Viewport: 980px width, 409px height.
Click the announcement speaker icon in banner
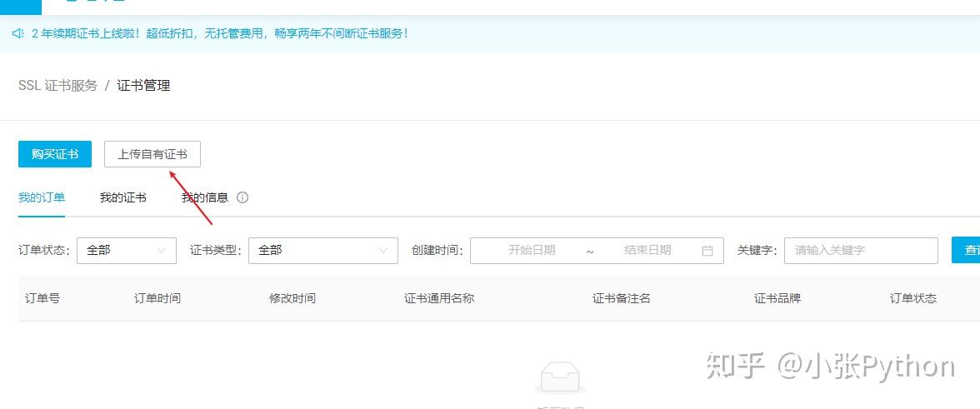click(x=17, y=33)
